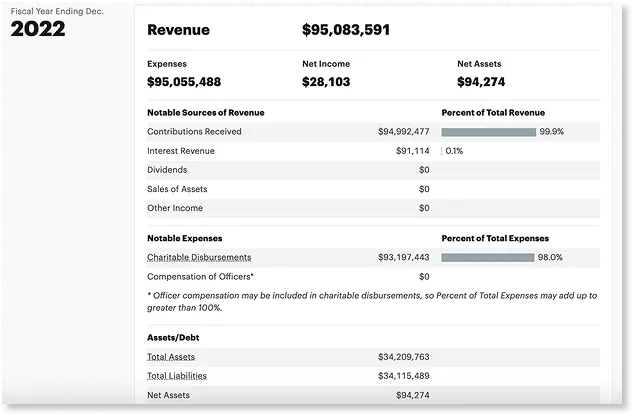Click the Fiscal Year Ending Dec. label
Viewport: 634px width, 416px height.
57,11
